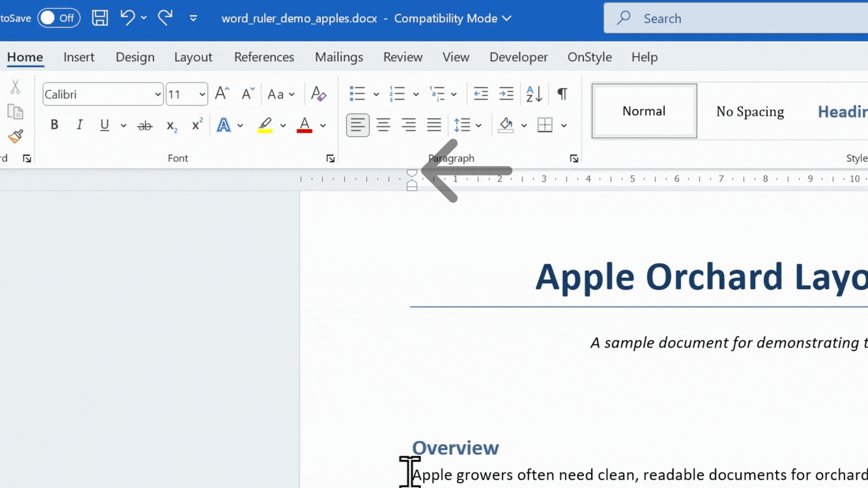Screen dimensions: 868x488
Task: Toggle subscript formatting
Action: [172, 125]
